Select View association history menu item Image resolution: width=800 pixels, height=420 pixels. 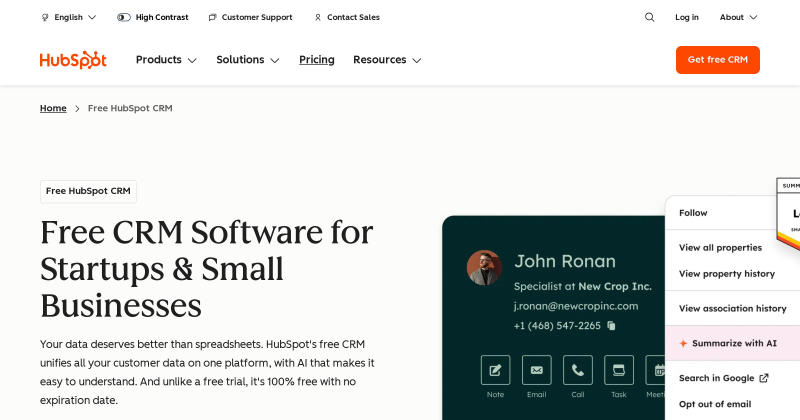[733, 308]
